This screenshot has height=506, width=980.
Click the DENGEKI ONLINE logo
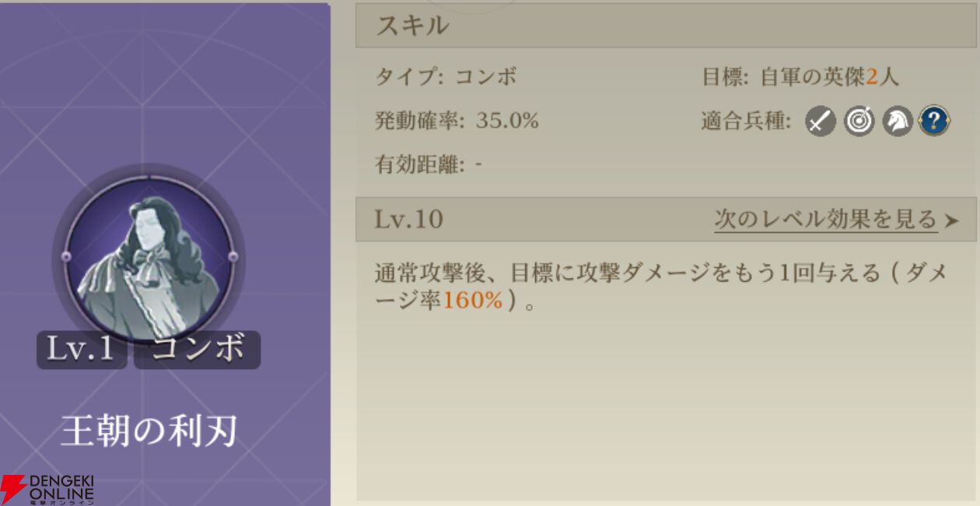47,489
